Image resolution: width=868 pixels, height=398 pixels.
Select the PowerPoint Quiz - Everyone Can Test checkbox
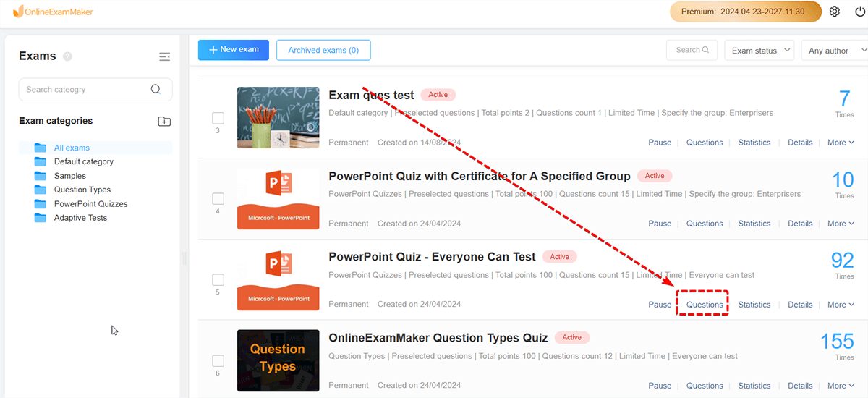pos(218,280)
